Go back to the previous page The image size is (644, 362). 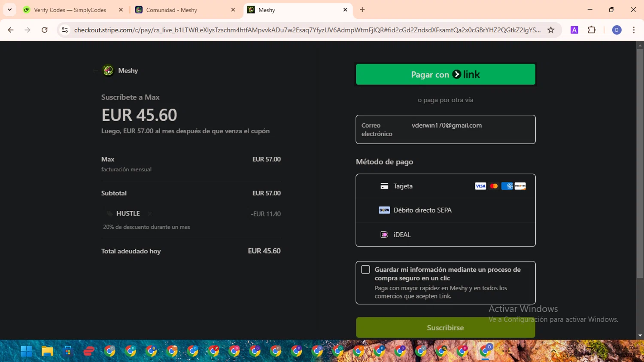click(x=11, y=30)
